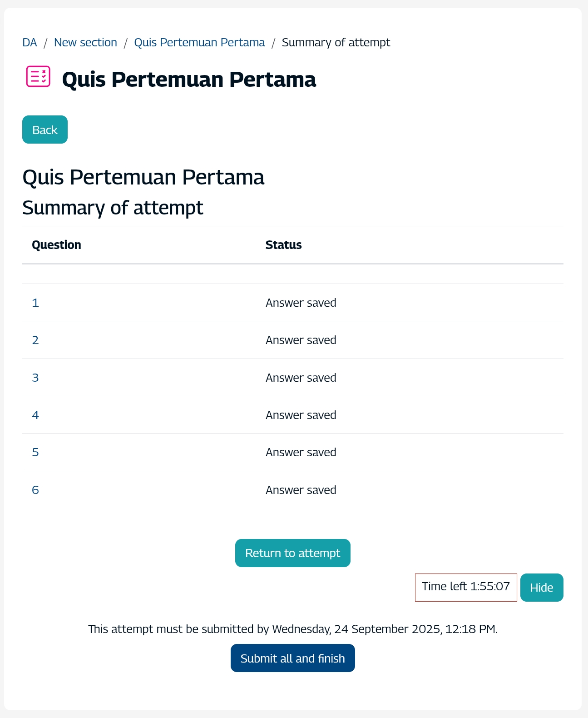The height and width of the screenshot is (718, 588).
Task: Click the Time left display box
Action: tap(465, 587)
